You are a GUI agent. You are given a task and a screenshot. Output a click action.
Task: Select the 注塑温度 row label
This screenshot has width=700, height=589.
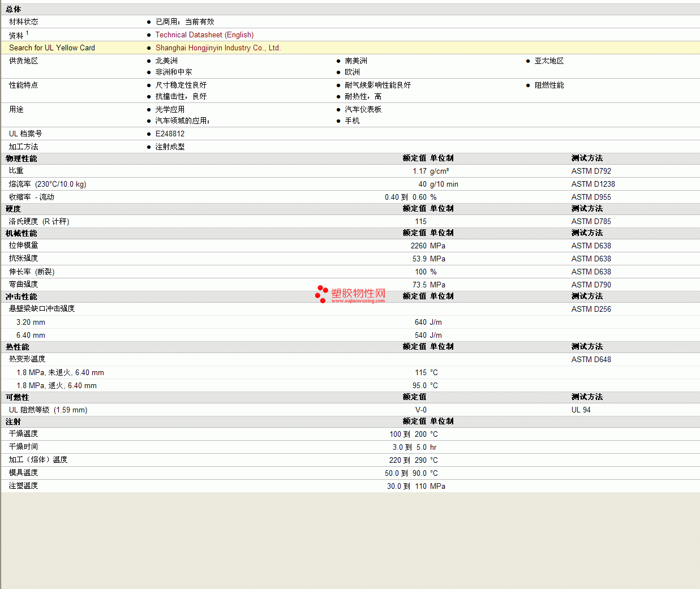pos(24,486)
